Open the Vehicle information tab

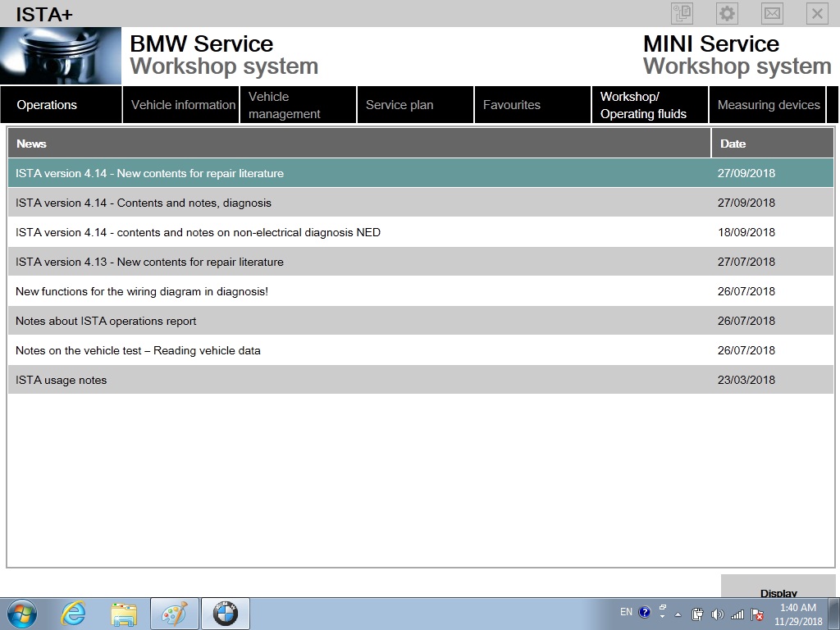pos(181,105)
